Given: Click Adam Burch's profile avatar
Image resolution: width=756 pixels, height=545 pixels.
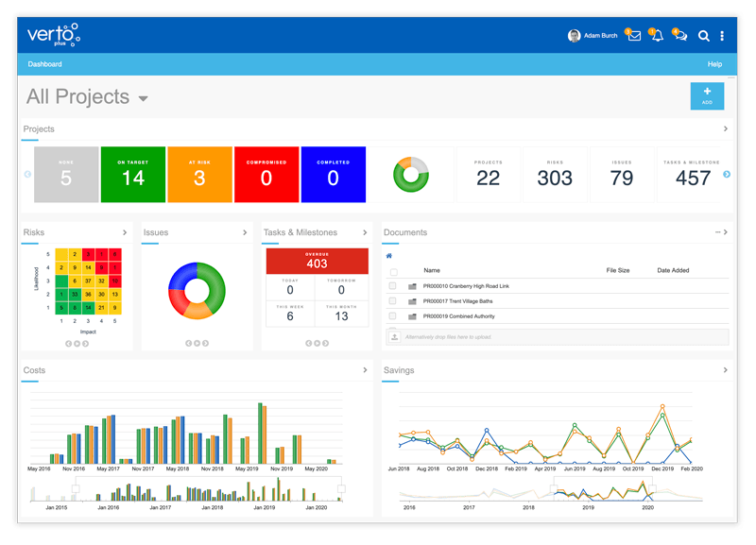Looking at the screenshot, I should [x=574, y=36].
